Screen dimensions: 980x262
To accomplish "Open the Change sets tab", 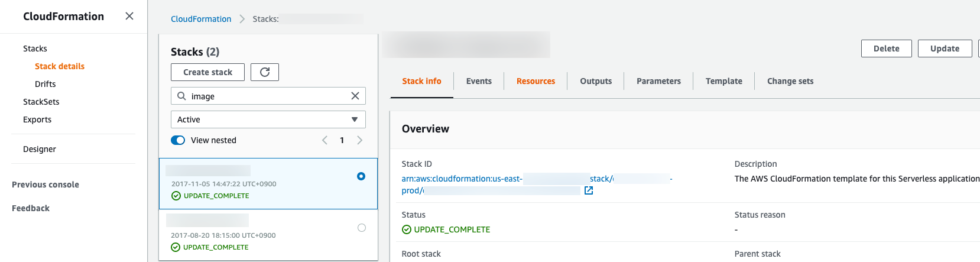I will (790, 81).
